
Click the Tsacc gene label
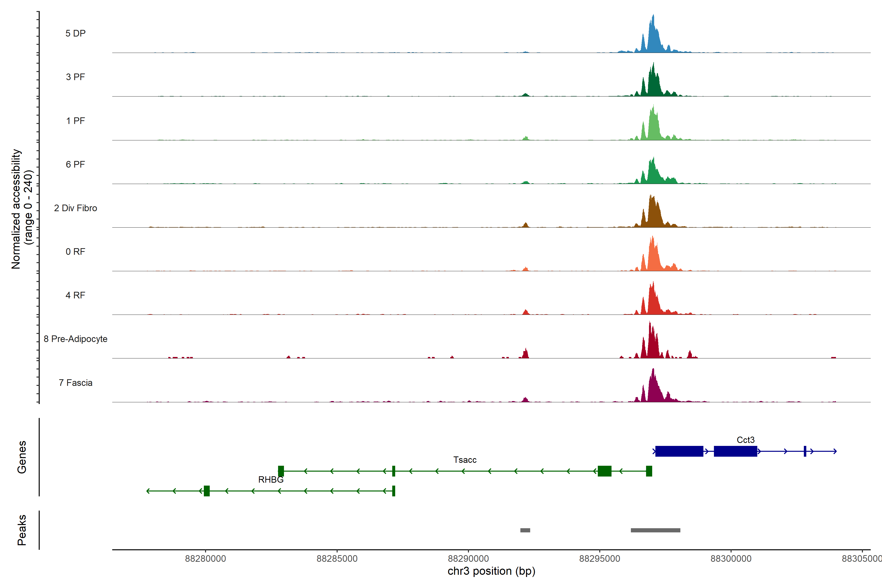point(465,460)
